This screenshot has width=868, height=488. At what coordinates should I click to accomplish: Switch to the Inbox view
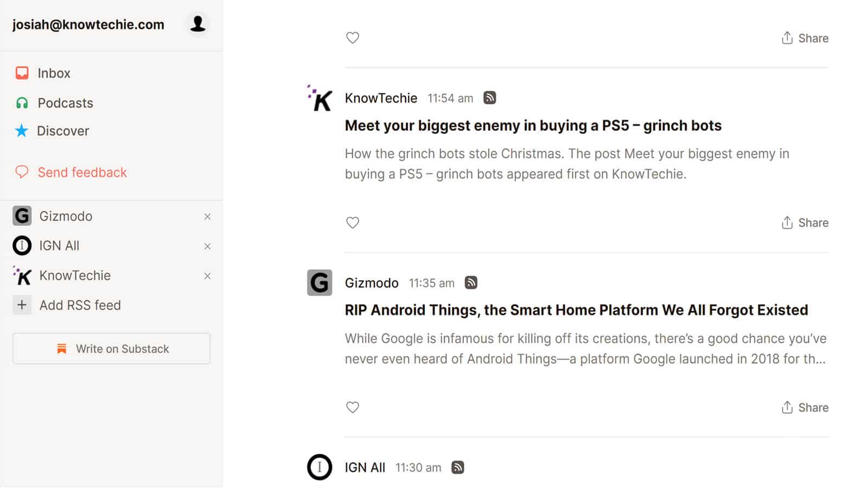(54, 73)
